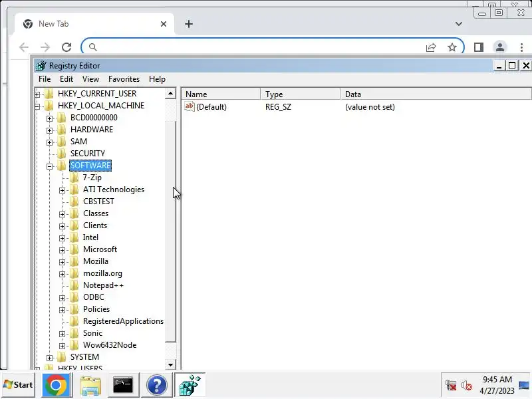
Task: Select the CBSTEST key
Action: 98,201
